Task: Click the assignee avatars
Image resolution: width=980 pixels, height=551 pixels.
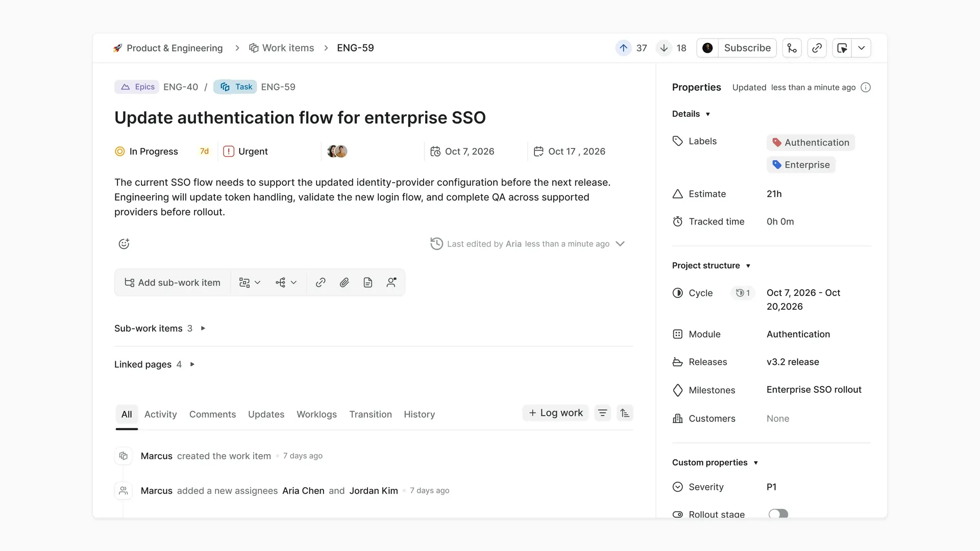Action: pyautogui.click(x=337, y=152)
